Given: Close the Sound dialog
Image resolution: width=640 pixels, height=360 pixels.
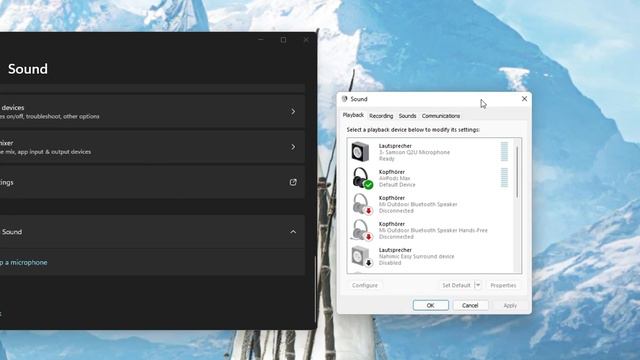Looking at the screenshot, I should (524, 99).
